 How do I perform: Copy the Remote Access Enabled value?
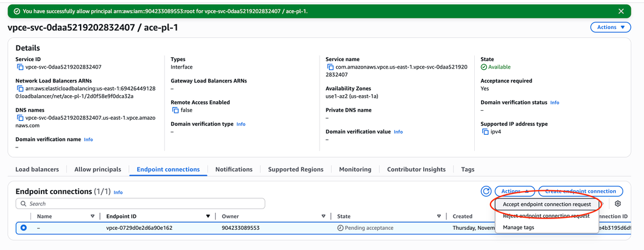pyautogui.click(x=175, y=110)
